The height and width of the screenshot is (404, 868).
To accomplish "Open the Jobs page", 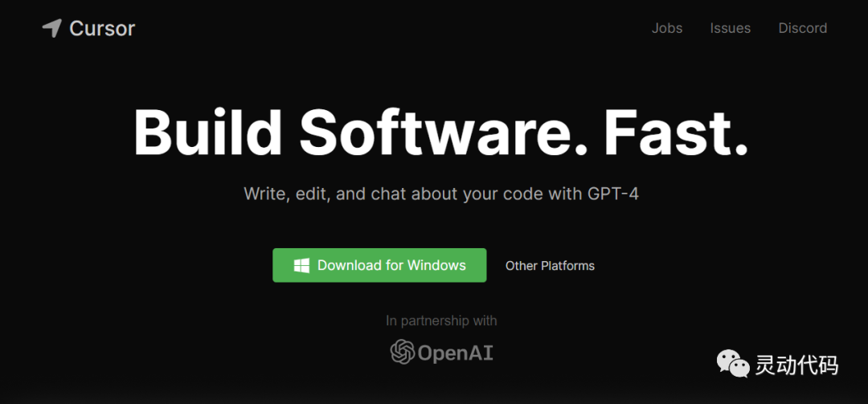I will coord(667,28).
